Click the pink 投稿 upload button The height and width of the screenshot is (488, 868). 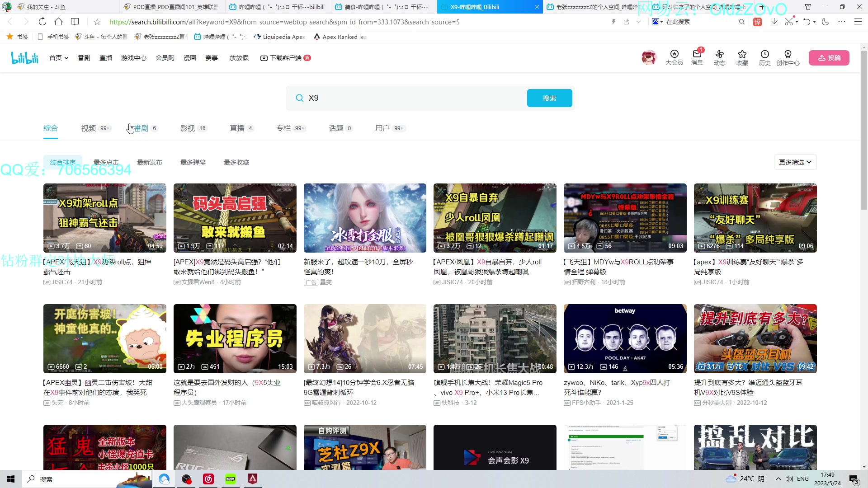tap(829, 58)
